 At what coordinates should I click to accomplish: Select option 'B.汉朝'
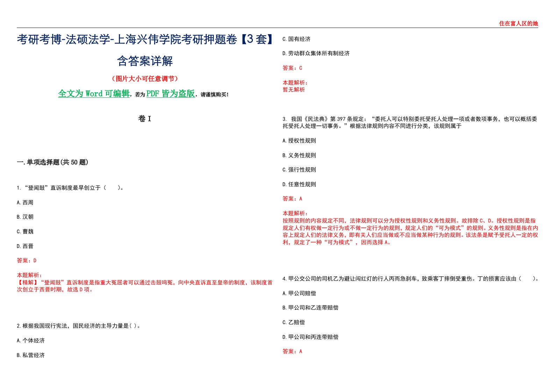tap(25, 217)
